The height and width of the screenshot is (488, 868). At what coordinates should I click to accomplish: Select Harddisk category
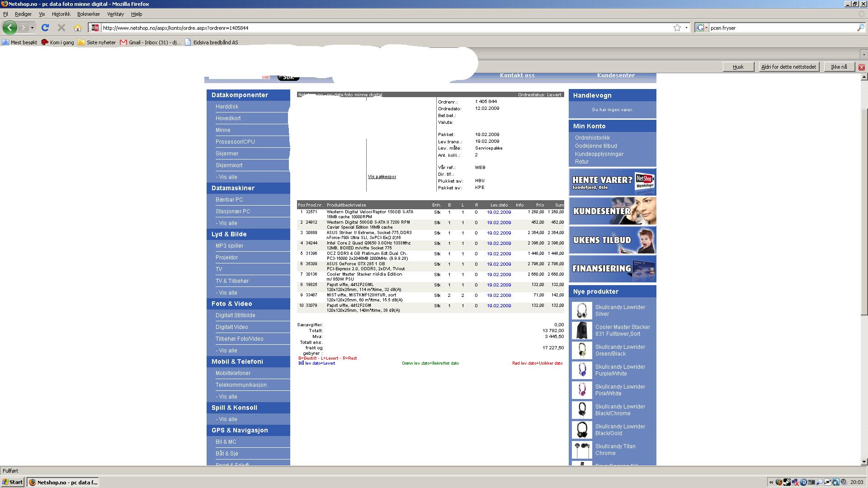(x=227, y=107)
